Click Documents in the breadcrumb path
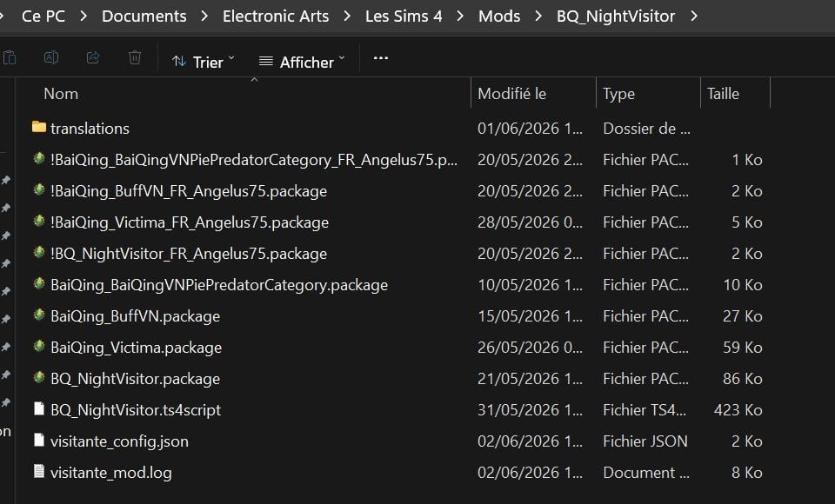Viewport: 835px width, 504px height. (144, 16)
